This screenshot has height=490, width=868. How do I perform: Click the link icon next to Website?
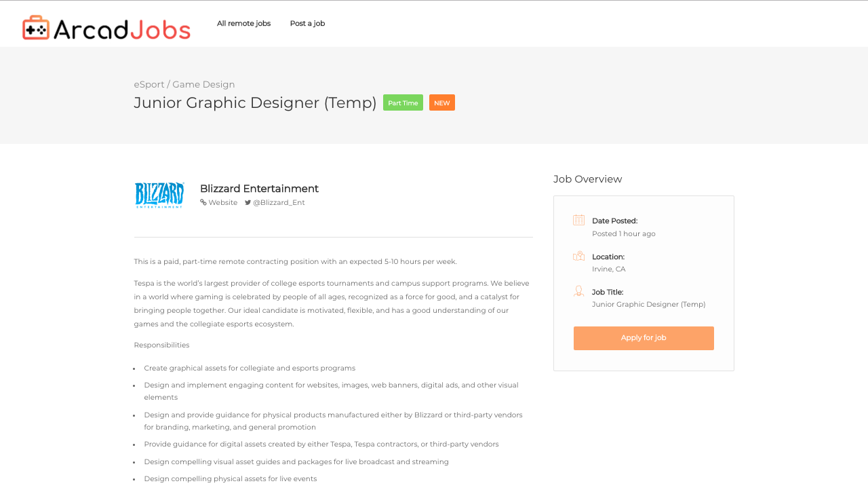click(x=203, y=202)
